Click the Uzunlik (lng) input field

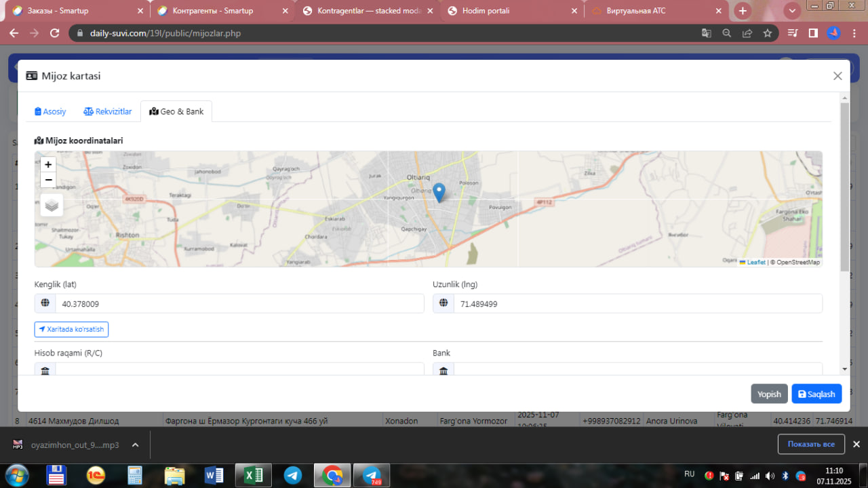(x=637, y=303)
